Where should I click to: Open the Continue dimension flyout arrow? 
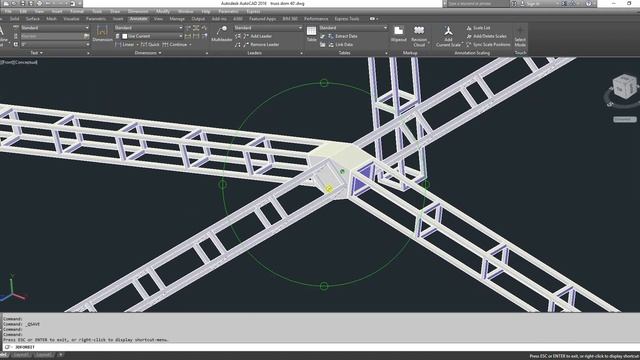[190, 44]
